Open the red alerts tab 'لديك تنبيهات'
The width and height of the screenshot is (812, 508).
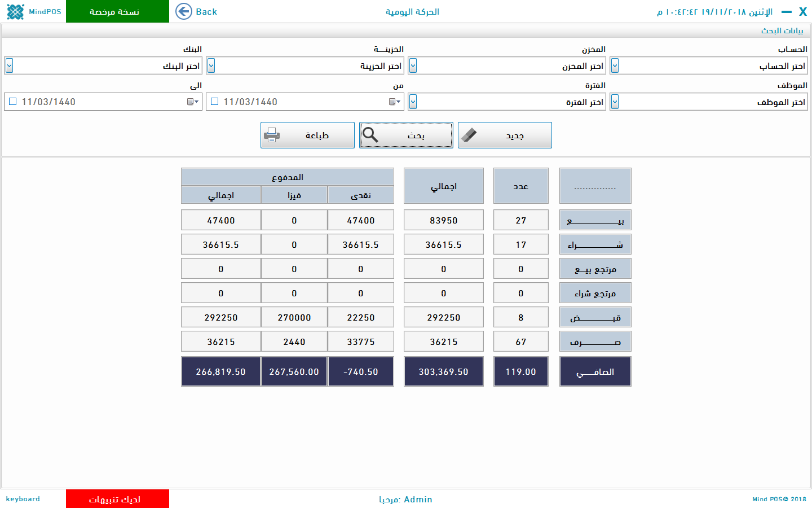point(117,499)
